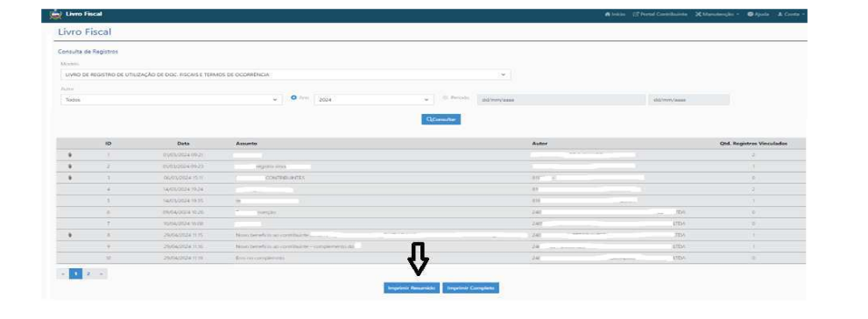Open the Autor dropdown showing Todos
This screenshot has height=319, width=868.
click(x=172, y=100)
